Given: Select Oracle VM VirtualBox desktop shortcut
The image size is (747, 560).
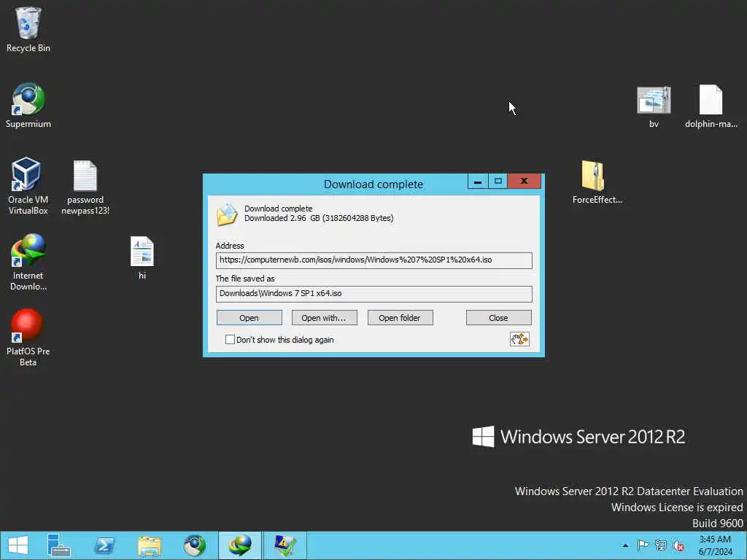Looking at the screenshot, I should click(x=28, y=186).
